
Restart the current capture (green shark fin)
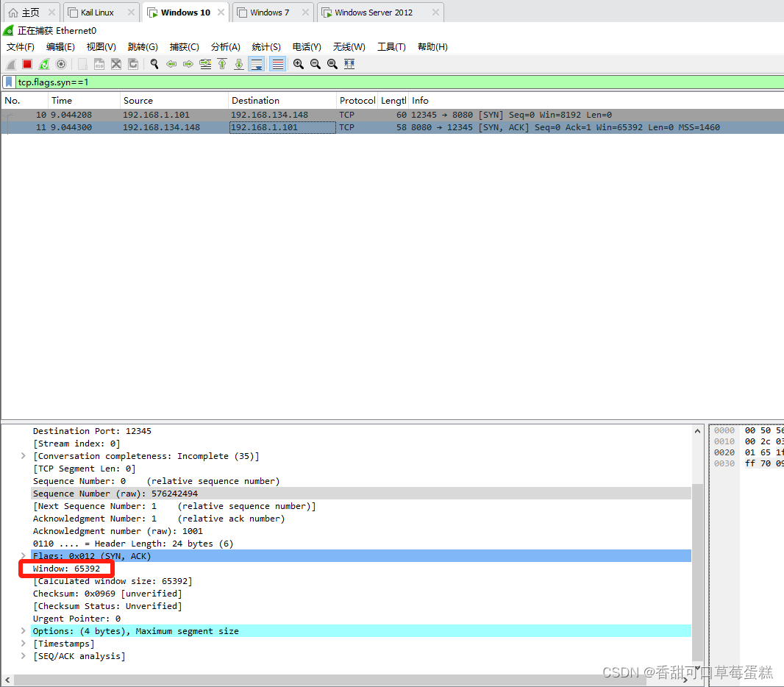(44, 64)
